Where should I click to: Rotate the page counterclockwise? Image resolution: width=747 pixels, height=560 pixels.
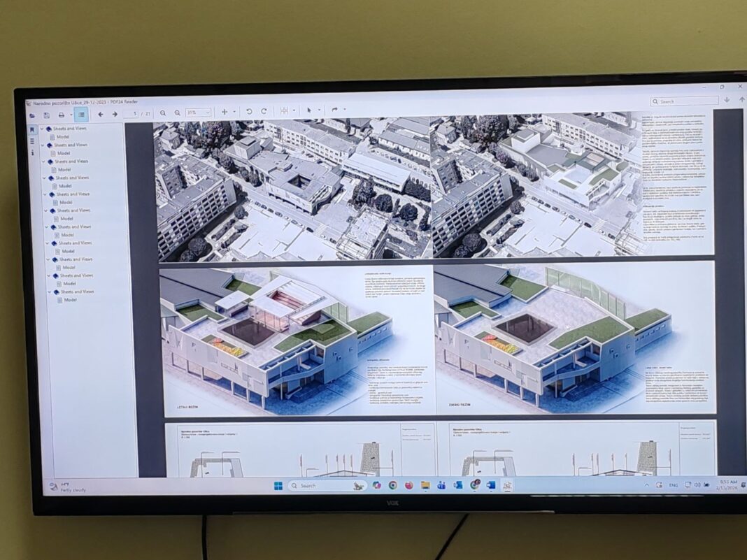coord(249,112)
